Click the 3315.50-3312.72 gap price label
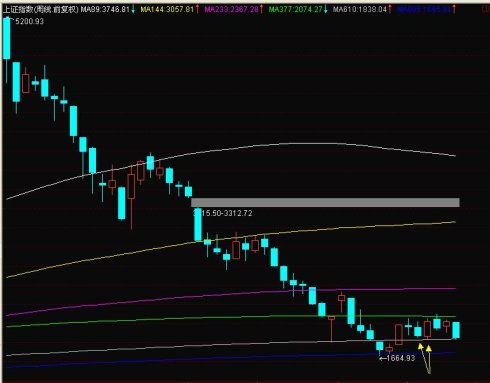The height and width of the screenshot is (383, 490). [223, 213]
